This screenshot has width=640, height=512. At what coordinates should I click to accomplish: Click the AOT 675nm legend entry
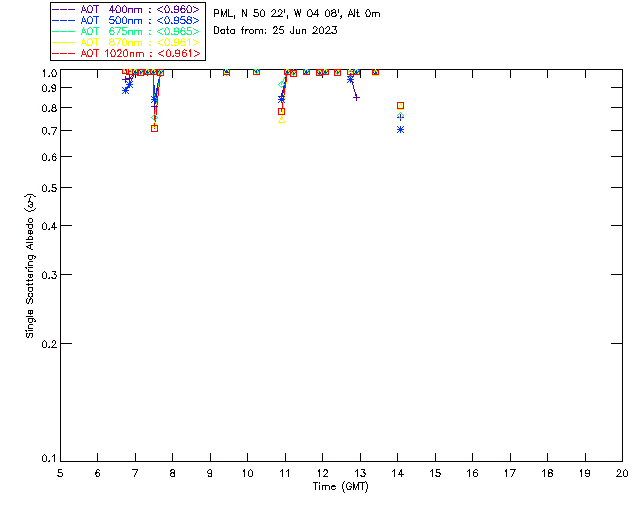[127, 31]
